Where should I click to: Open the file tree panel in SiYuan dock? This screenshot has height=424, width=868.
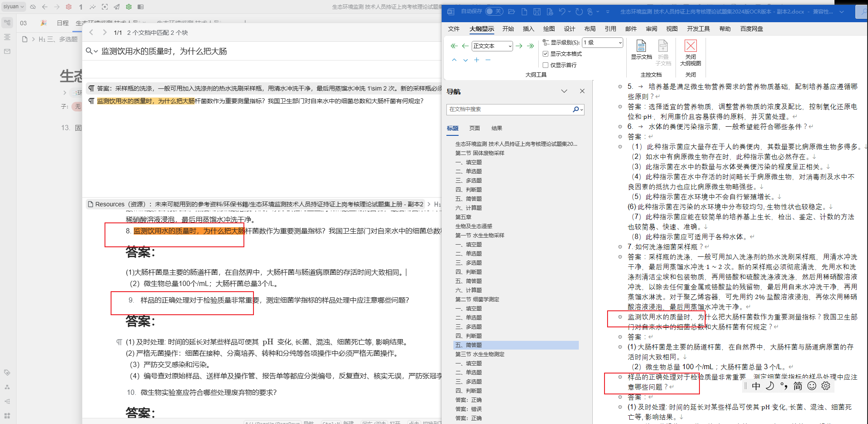(7, 23)
